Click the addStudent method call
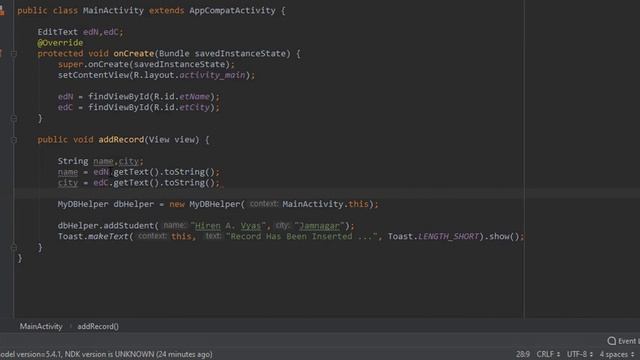The image size is (640, 360). point(129,226)
